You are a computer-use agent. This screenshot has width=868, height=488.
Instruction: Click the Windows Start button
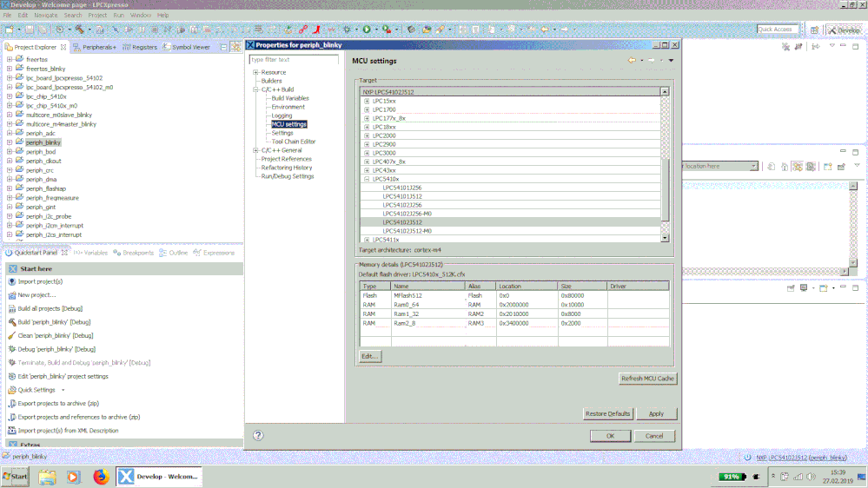(x=16, y=477)
